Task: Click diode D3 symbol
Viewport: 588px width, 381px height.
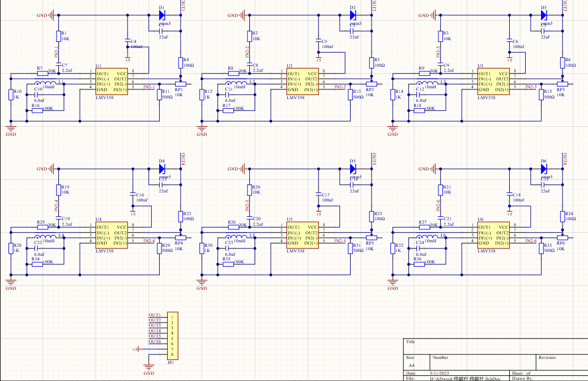Action: click(544, 15)
